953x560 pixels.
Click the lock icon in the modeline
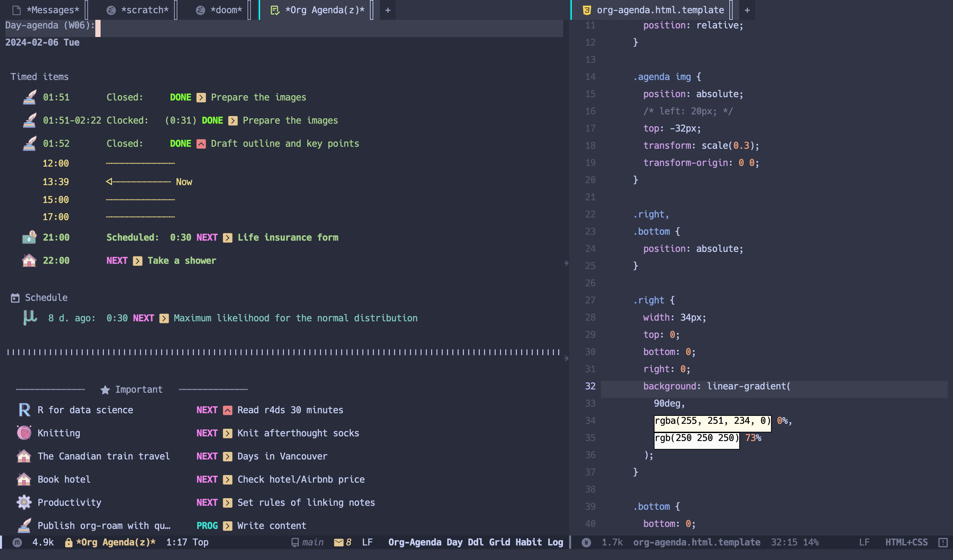(68, 542)
